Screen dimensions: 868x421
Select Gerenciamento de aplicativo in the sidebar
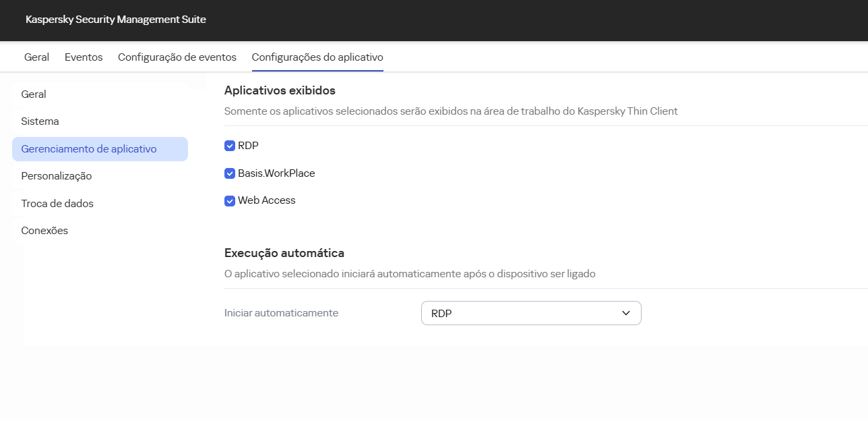90,148
